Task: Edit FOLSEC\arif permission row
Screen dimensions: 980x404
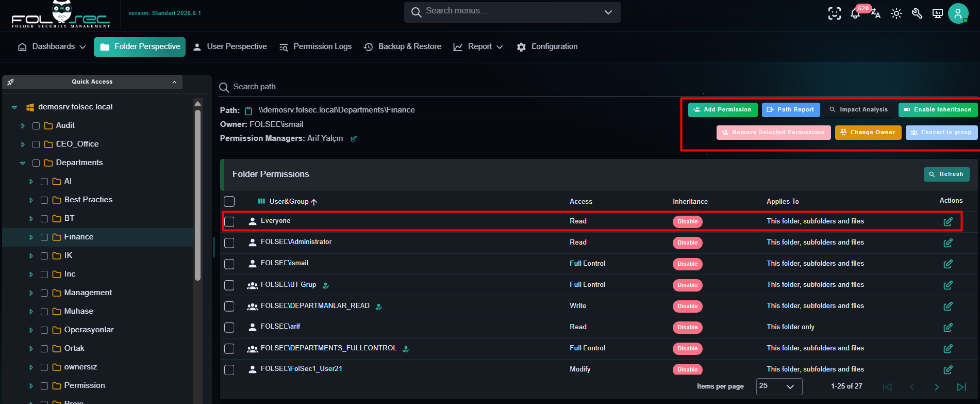Action: click(x=948, y=327)
